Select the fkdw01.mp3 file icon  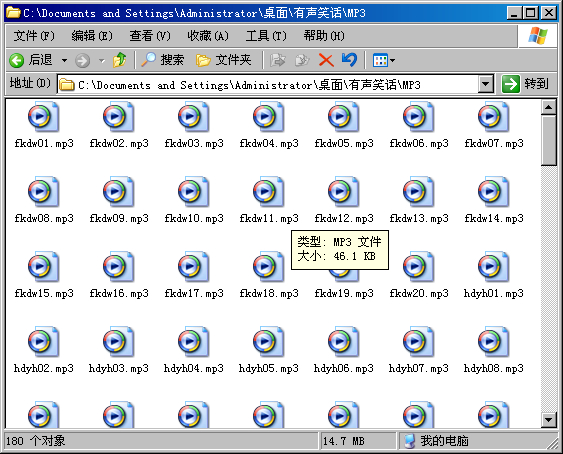click(x=43, y=117)
